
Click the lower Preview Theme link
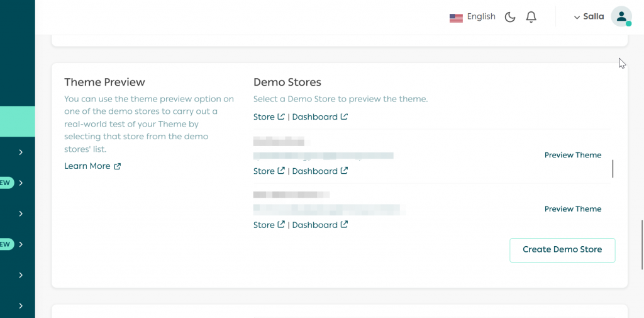(x=572, y=209)
